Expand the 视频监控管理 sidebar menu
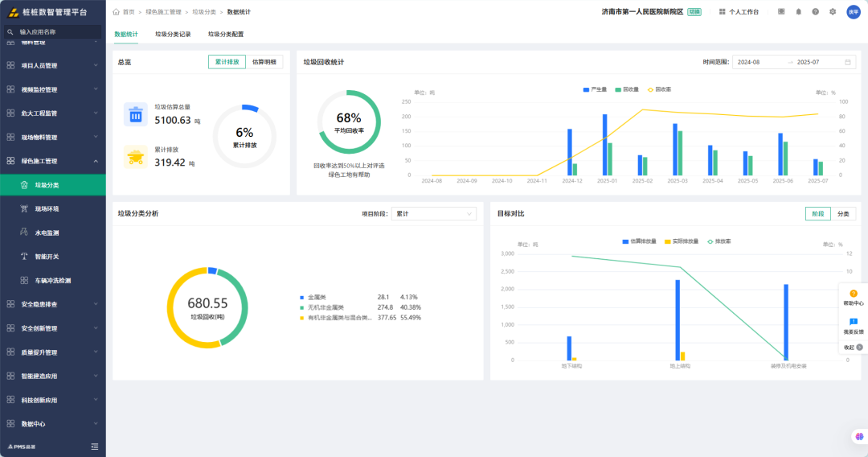The image size is (868, 457). [52, 89]
